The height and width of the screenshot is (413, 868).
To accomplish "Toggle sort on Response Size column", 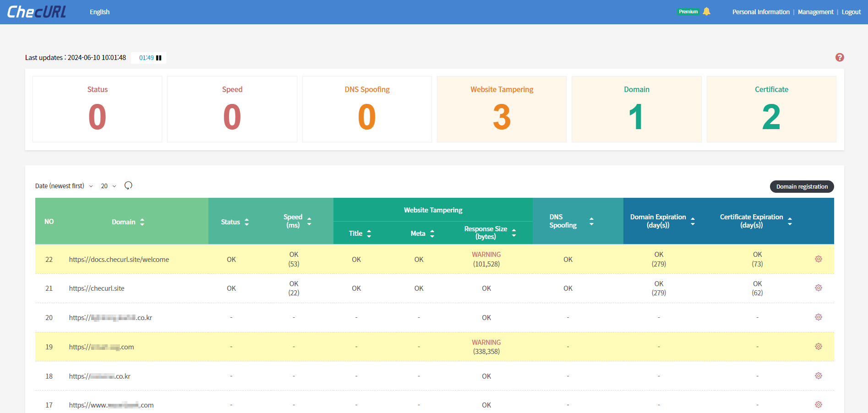I will pos(513,233).
